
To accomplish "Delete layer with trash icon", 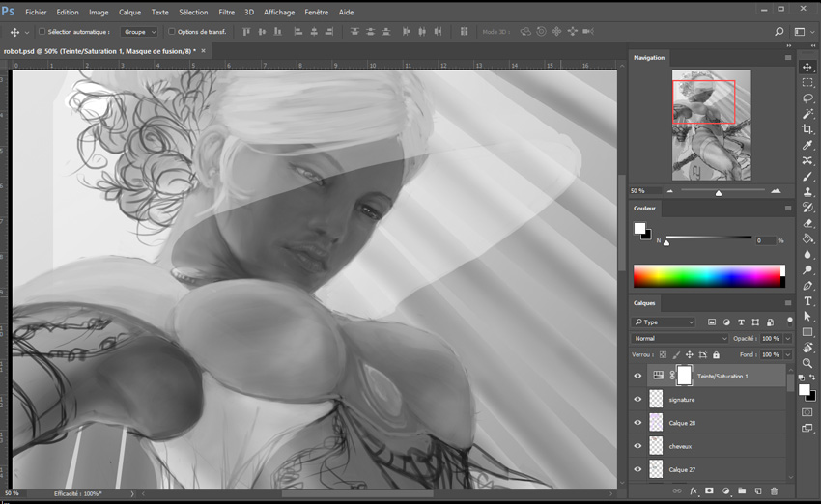I will pos(774,491).
